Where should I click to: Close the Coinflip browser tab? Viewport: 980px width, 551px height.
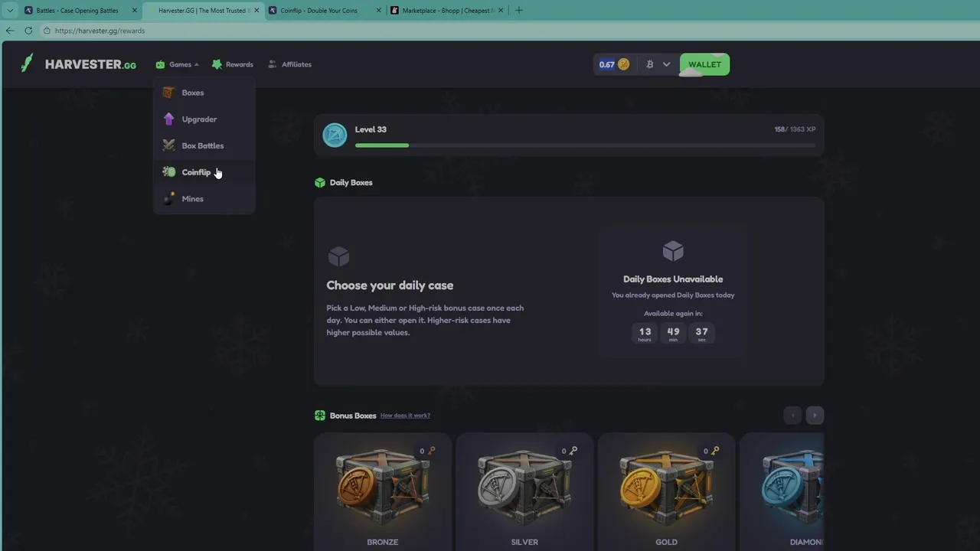(x=378, y=11)
